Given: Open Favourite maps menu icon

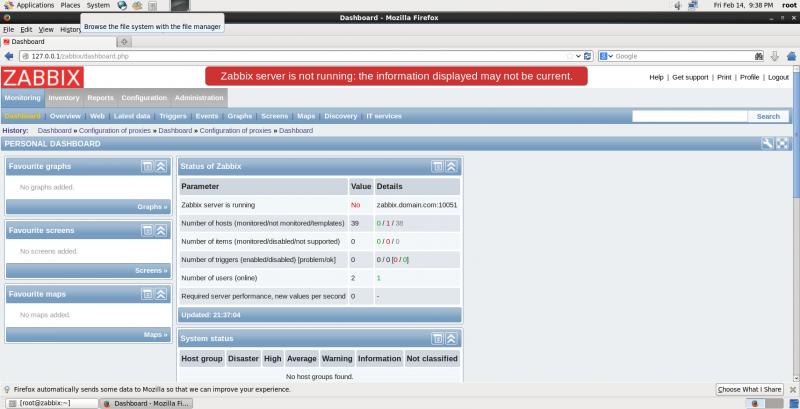Looking at the screenshot, I should pos(147,294).
